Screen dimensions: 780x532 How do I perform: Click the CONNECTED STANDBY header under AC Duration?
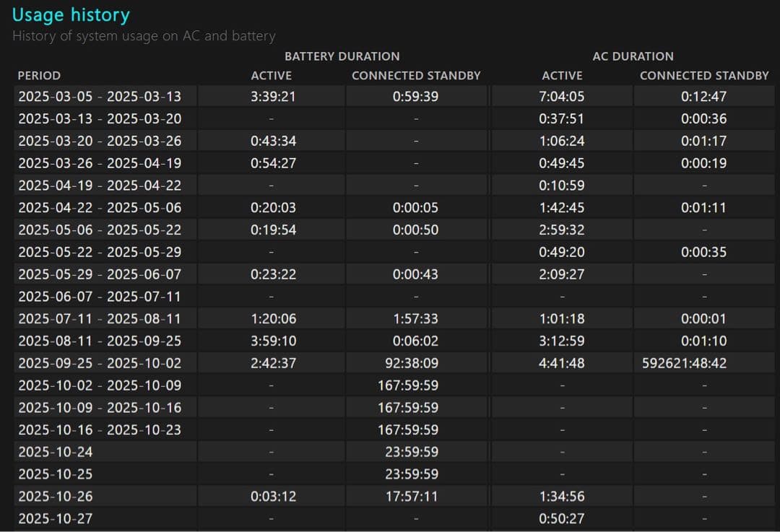[x=704, y=75]
